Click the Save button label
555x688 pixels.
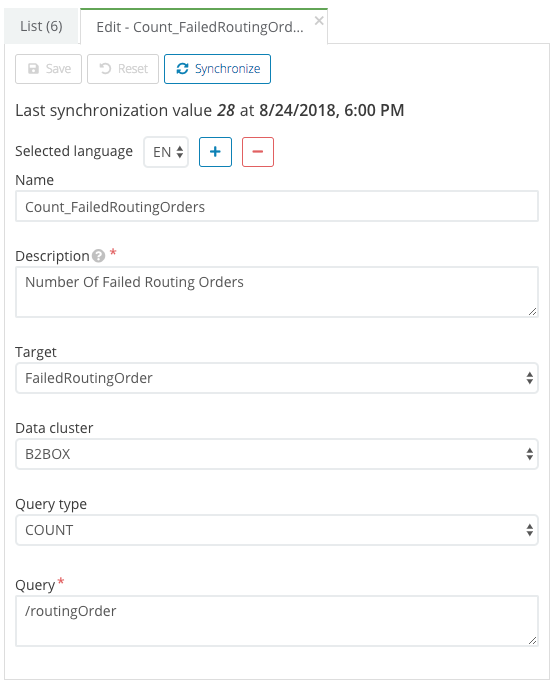coord(58,69)
